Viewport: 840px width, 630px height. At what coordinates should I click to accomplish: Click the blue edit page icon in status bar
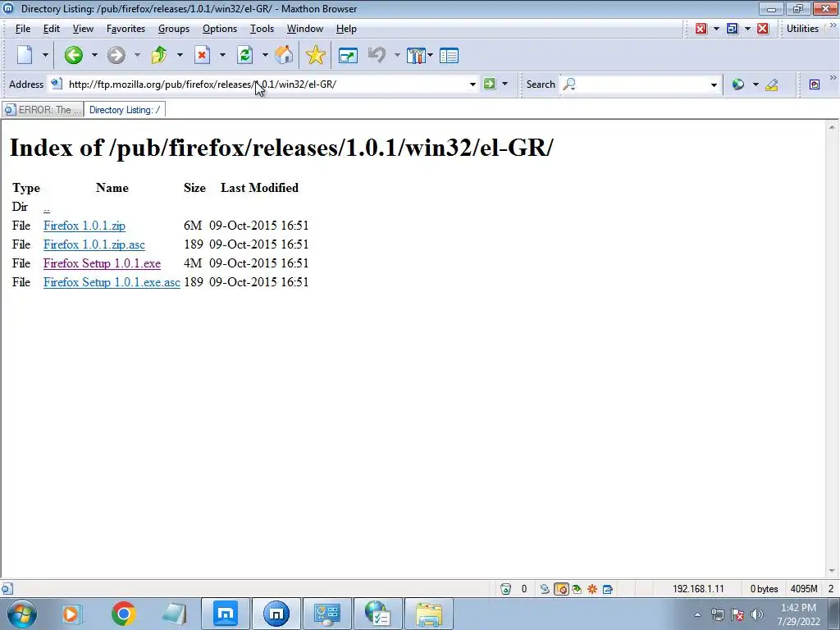coord(608,589)
